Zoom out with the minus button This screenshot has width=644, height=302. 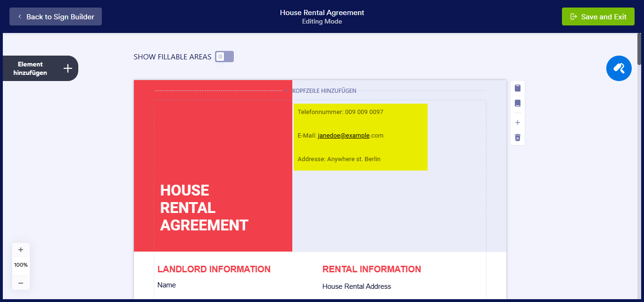coord(21,283)
